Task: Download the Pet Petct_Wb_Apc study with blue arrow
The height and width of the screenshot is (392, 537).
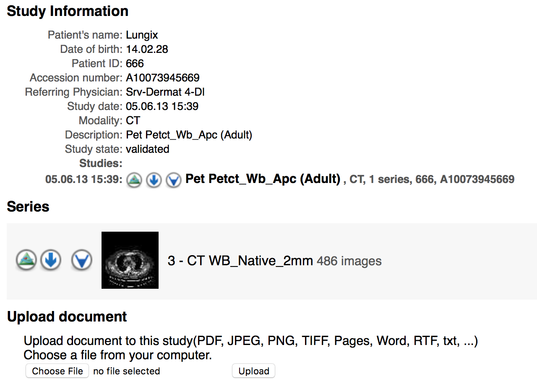Action: (154, 180)
